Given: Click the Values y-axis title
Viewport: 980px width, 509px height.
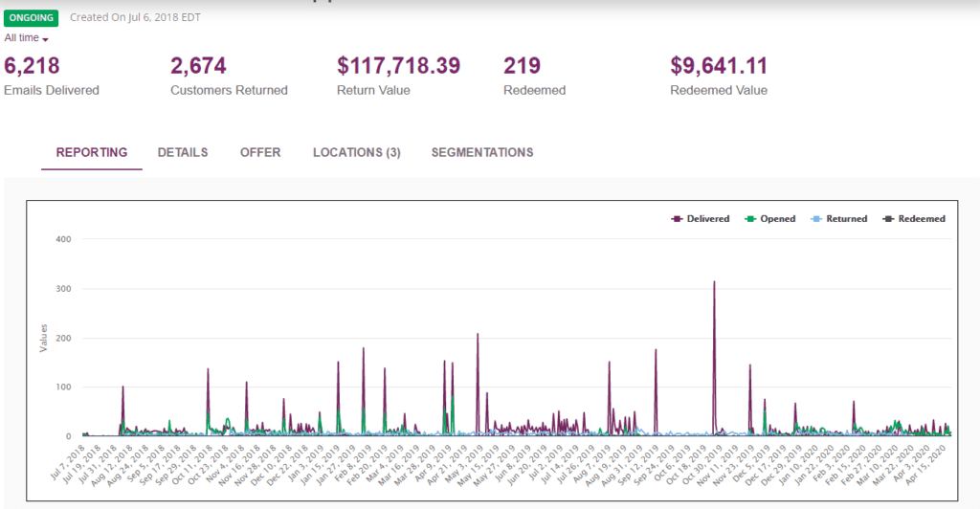Looking at the screenshot, I should click(43, 337).
